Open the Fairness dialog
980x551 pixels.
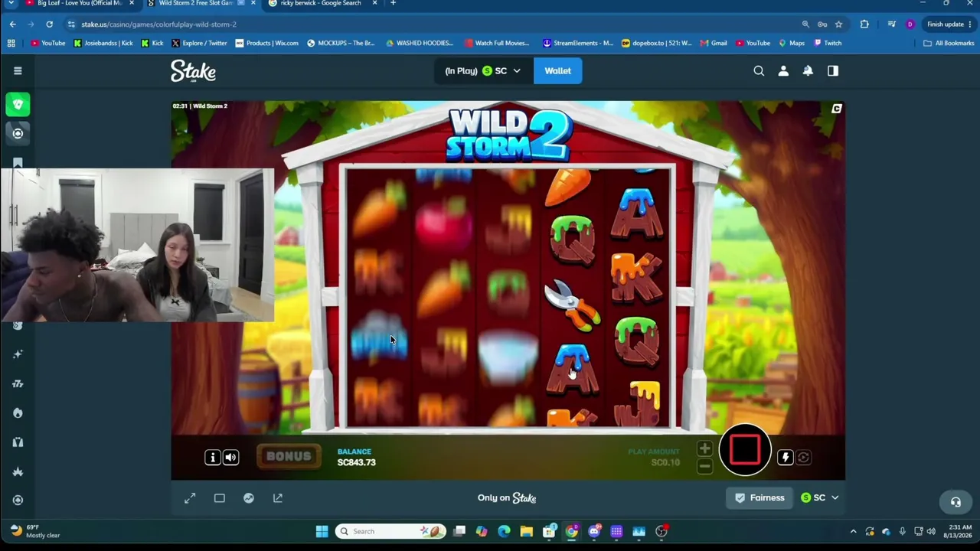pos(759,498)
